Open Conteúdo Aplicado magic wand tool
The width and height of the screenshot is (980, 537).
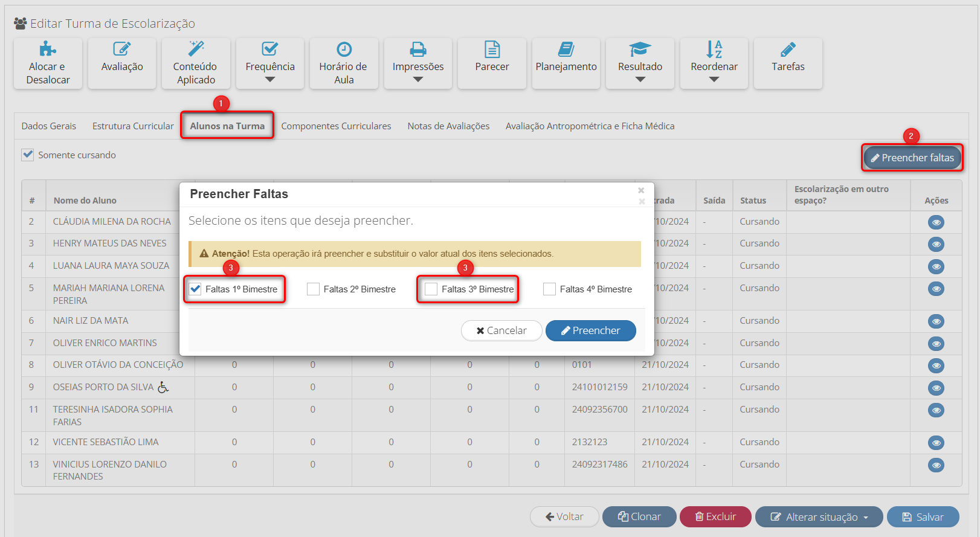click(196, 49)
